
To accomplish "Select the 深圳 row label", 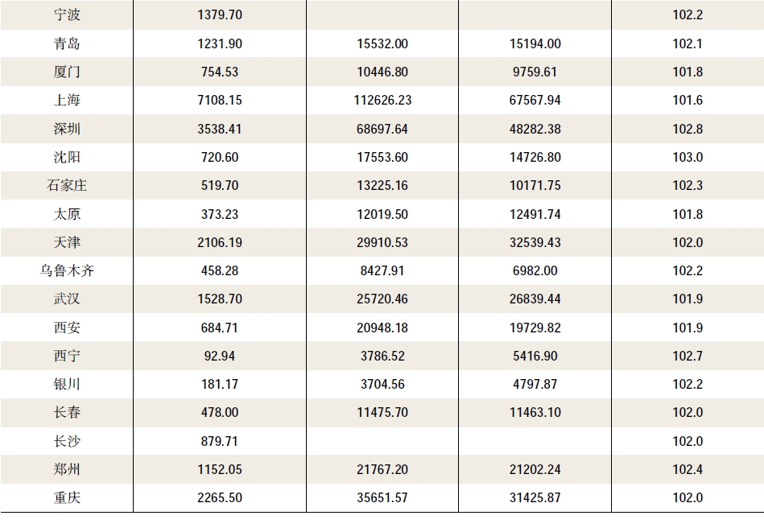I will (x=67, y=129).
